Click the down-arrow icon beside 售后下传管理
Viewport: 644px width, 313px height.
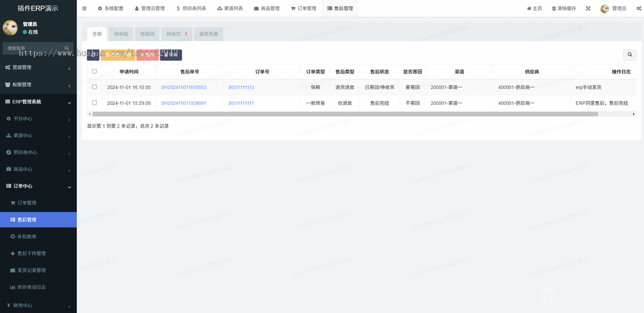click(x=13, y=254)
